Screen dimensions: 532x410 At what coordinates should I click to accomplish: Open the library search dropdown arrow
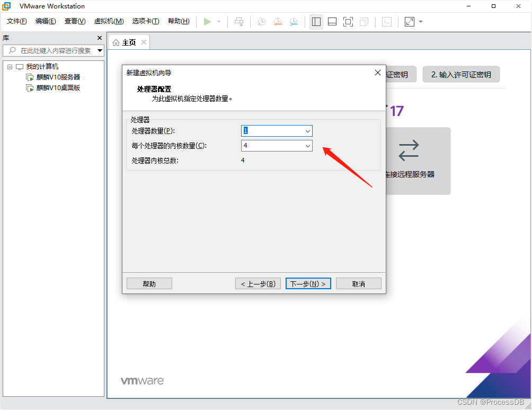(100, 50)
